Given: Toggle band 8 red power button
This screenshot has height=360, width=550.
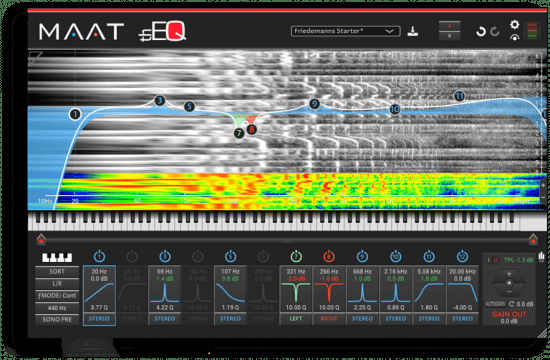Looking at the screenshot, I should coord(329,256).
